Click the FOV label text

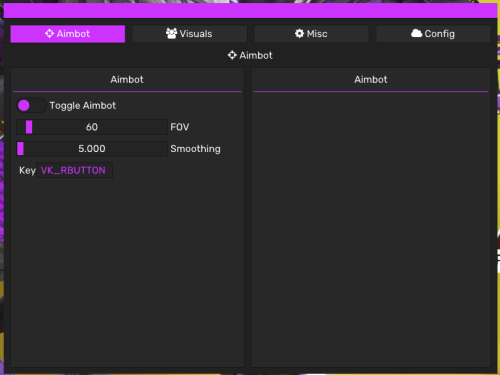coord(180,127)
